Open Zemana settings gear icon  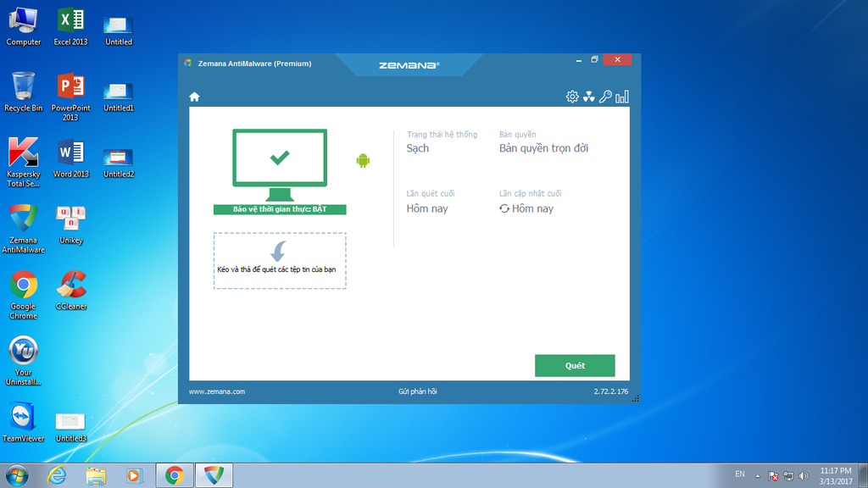572,97
